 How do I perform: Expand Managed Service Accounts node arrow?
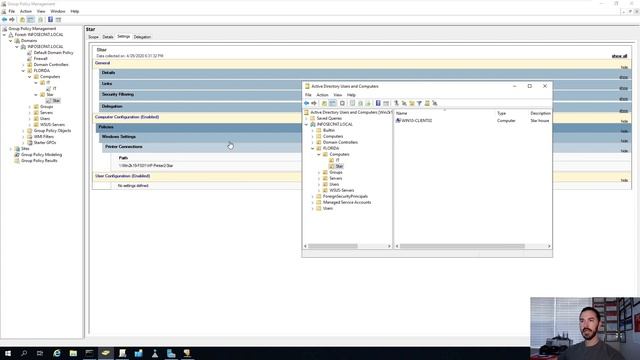coord(313,202)
